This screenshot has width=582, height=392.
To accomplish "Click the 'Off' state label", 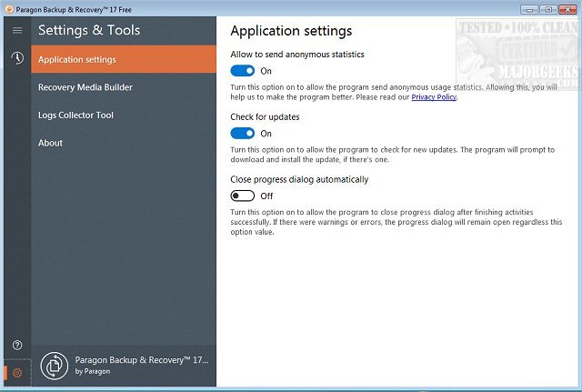I will click(266, 196).
